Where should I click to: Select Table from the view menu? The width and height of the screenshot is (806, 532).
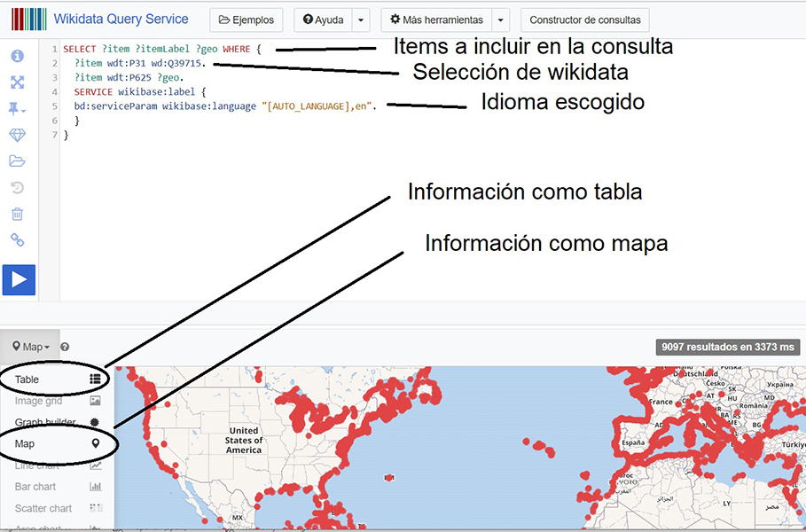point(27,379)
